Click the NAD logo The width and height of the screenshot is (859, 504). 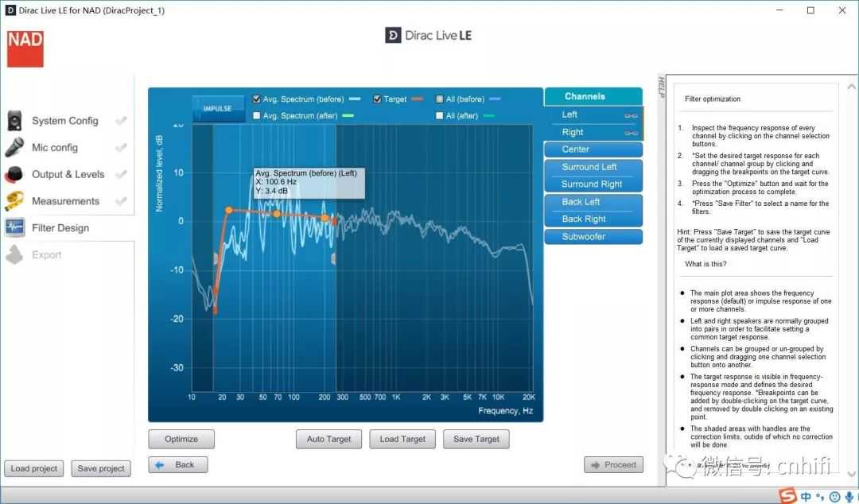coord(25,48)
